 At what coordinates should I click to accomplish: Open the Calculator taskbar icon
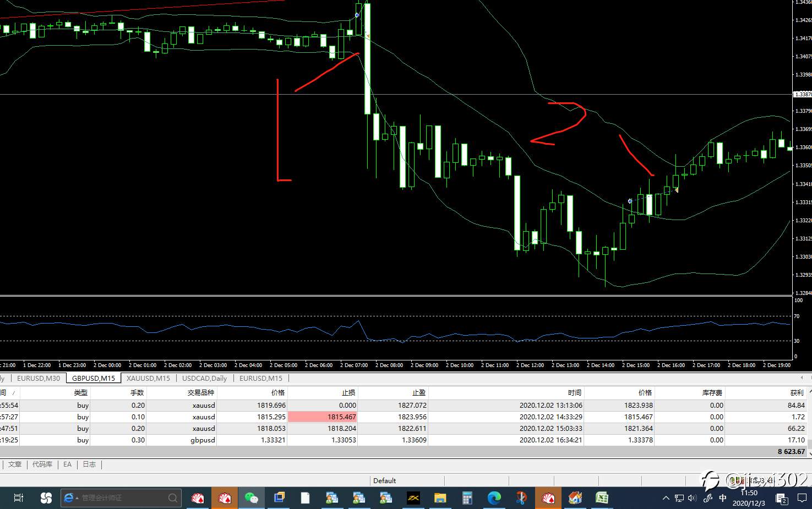(467, 498)
